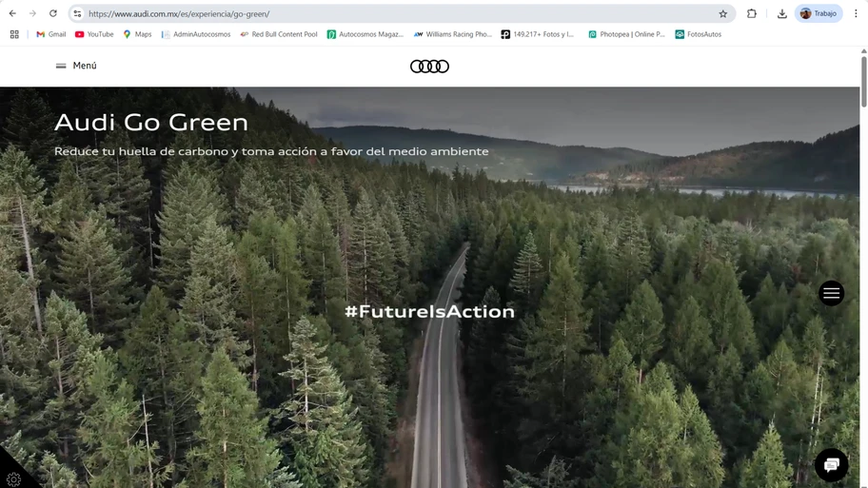
Task: Open the browser extensions puzzle icon
Action: tap(752, 14)
